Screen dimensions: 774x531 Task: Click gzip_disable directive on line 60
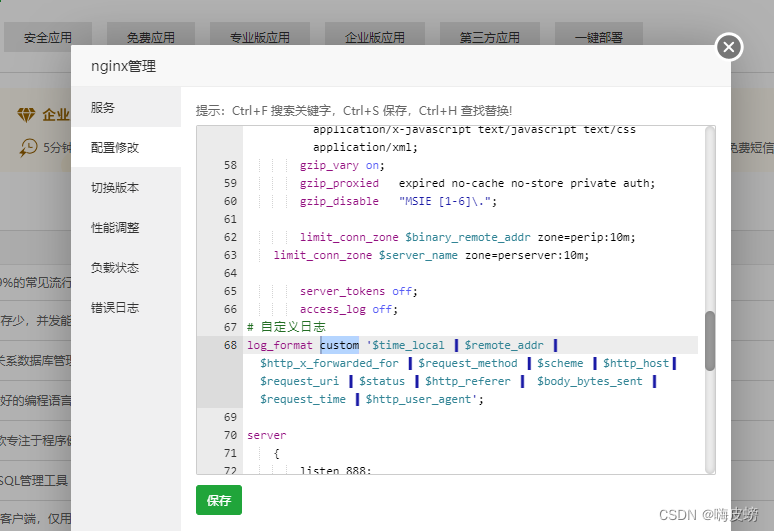pyautogui.click(x=339, y=201)
